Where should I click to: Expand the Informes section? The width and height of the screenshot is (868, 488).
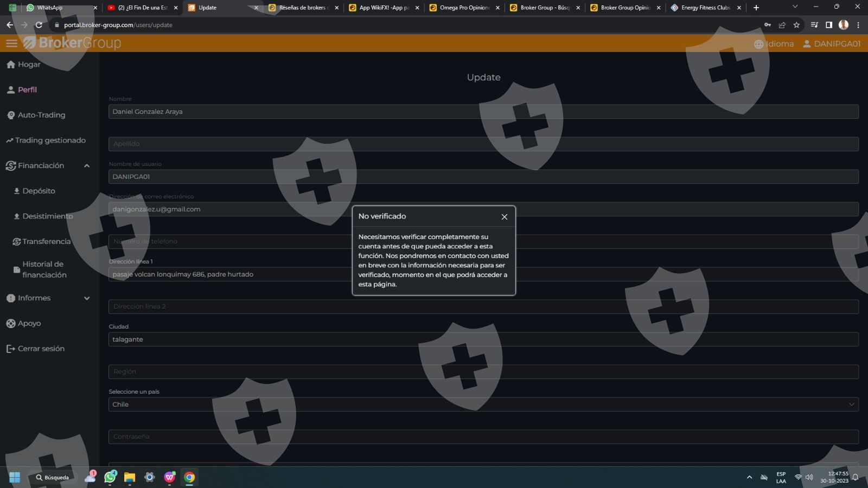[87, 298]
